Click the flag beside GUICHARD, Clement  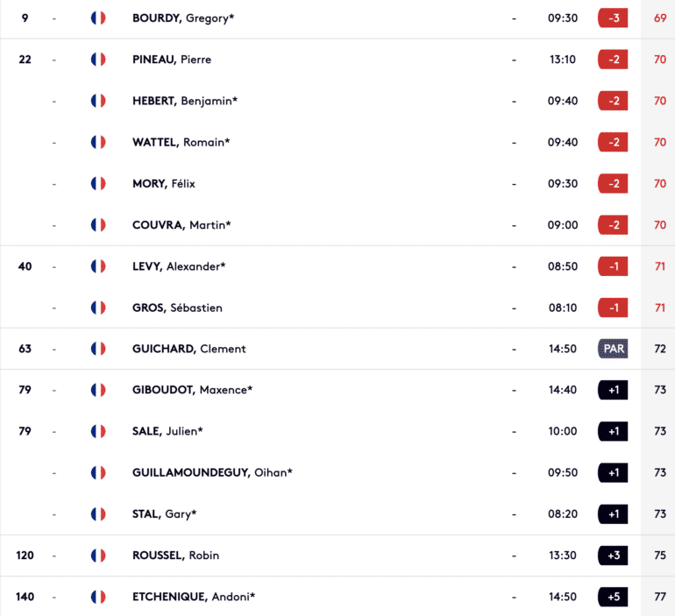point(98,349)
